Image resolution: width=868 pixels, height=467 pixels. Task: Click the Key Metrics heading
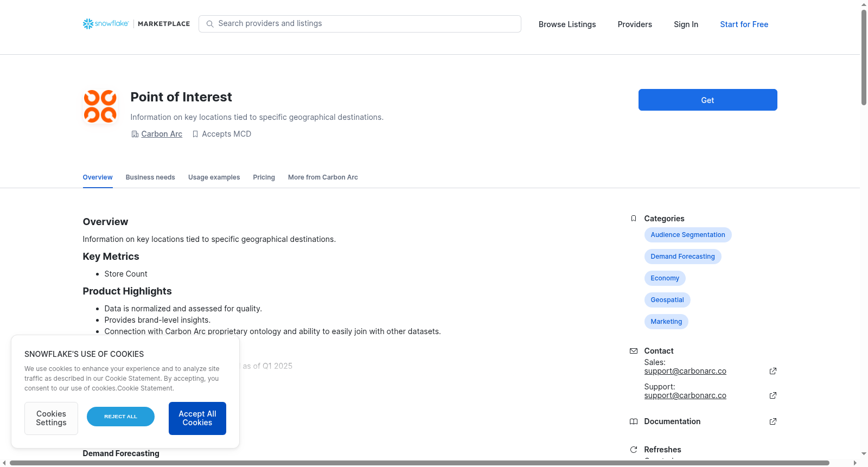[x=111, y=257]
